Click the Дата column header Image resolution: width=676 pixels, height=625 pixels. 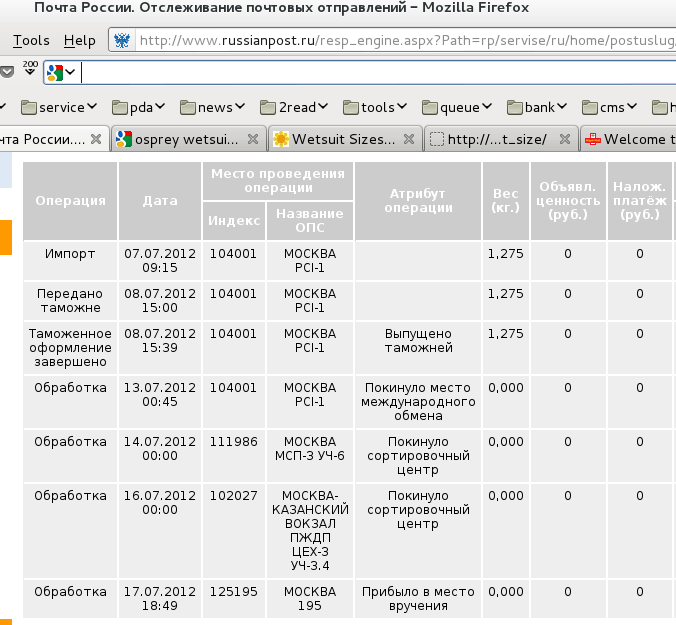160,201
